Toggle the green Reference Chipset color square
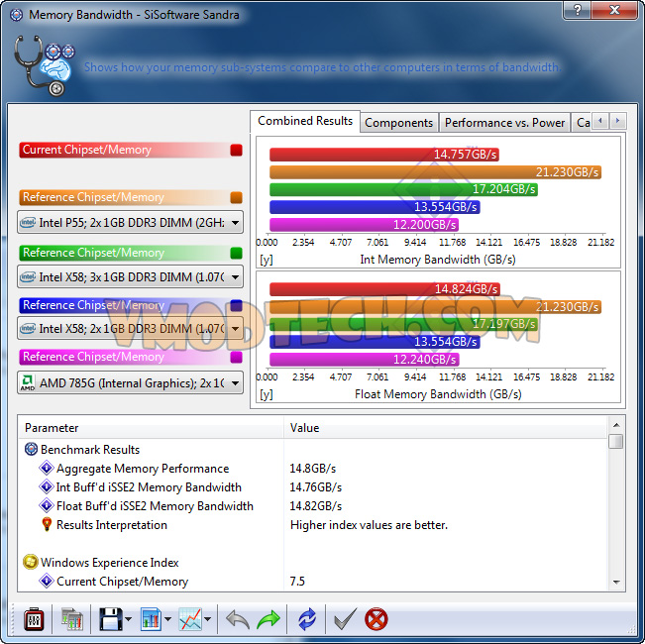The height and width of the screenshot is (644, 645). point(236,253)
